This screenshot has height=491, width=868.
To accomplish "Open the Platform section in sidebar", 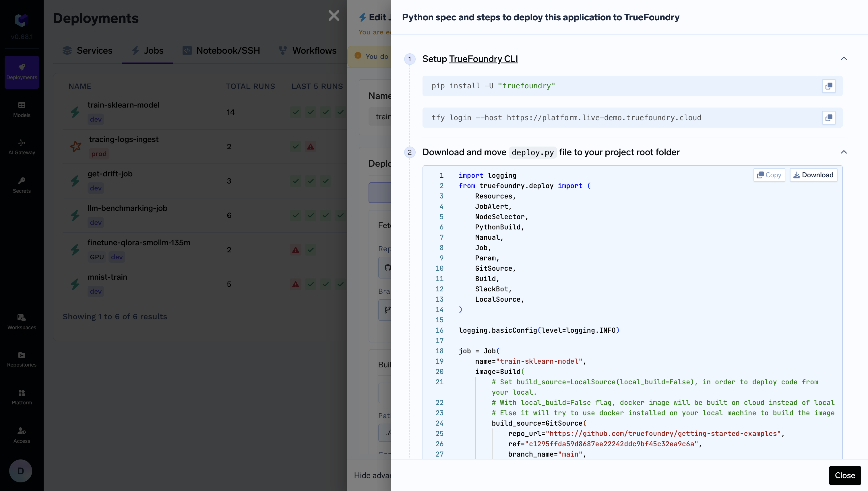I will click(x=21, y=397).
